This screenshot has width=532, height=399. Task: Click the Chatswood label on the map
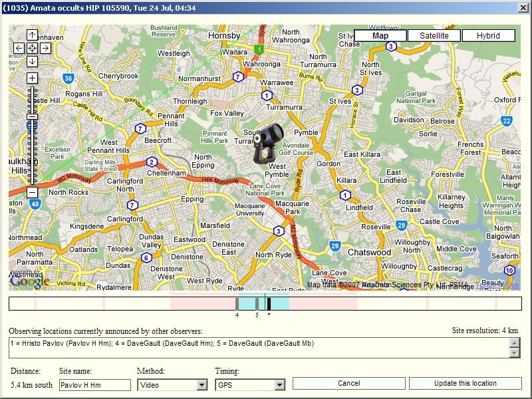pos(370,253)
